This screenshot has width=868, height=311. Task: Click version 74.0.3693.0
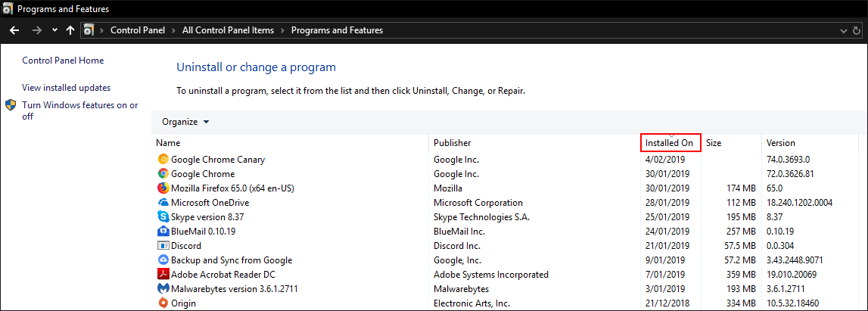click(789, 160)
